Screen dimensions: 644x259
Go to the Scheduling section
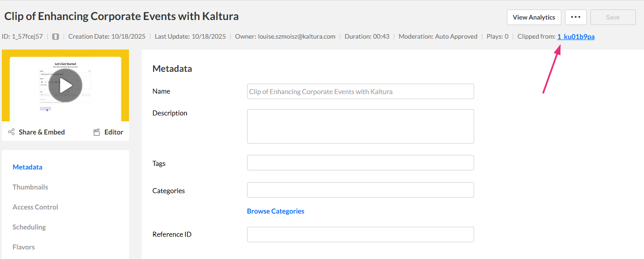point(29,227)
